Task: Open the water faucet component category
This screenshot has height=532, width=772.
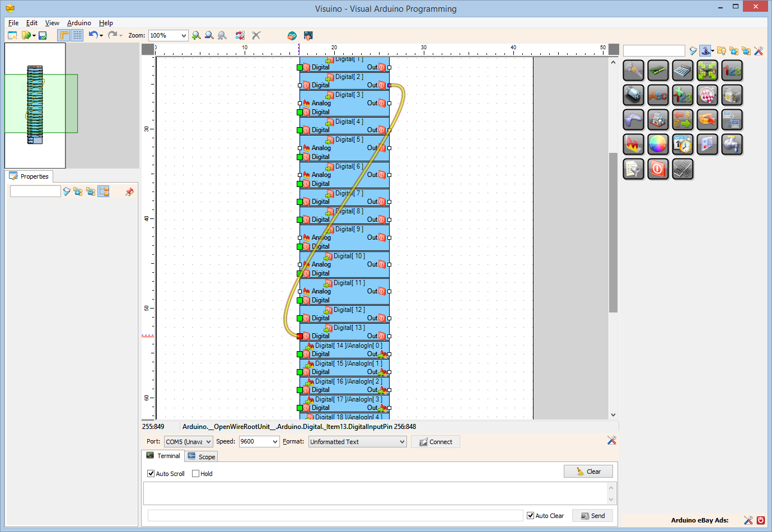Action: 732,144
